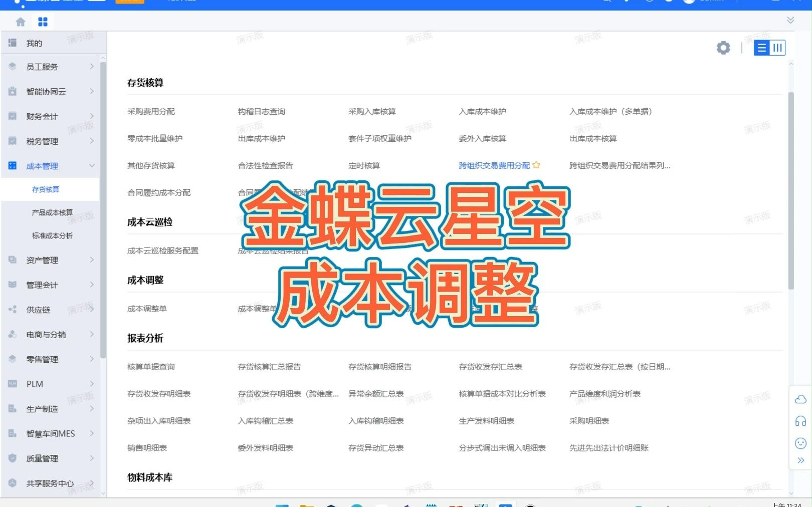
Task: Open 跨组织交易费用分配 link
Action: point(494,165)
